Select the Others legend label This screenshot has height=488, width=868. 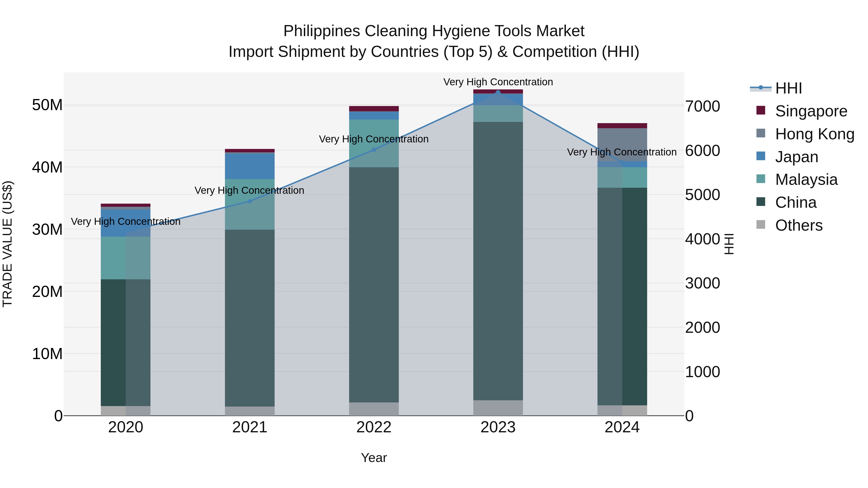click(799, 225)
